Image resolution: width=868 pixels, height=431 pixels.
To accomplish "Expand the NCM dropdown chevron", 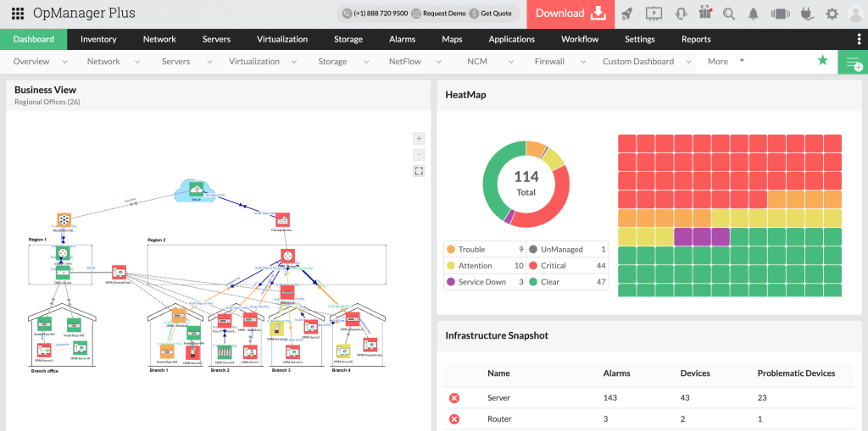I will [x=513, y=62].
